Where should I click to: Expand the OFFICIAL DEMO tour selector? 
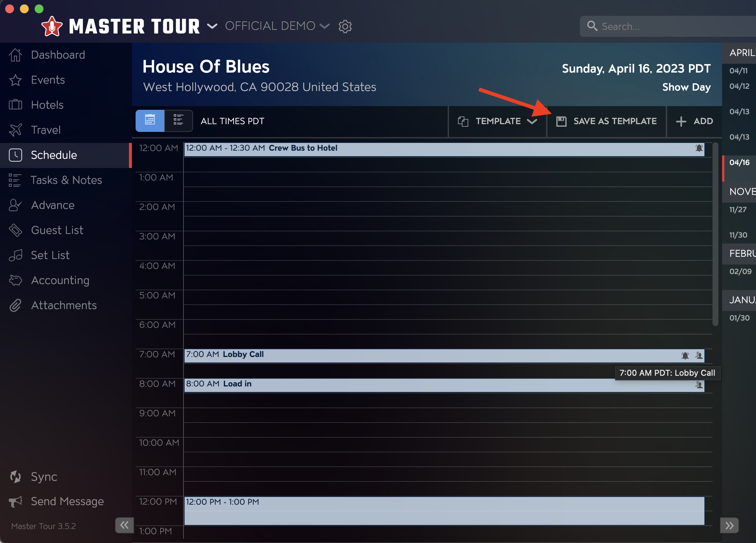click(x=277, y=26)
